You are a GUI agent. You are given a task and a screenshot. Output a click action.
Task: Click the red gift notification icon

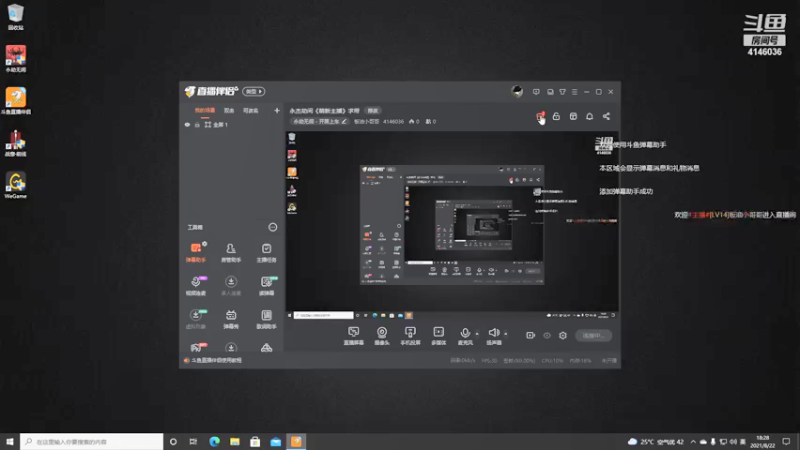click(540, 116)
